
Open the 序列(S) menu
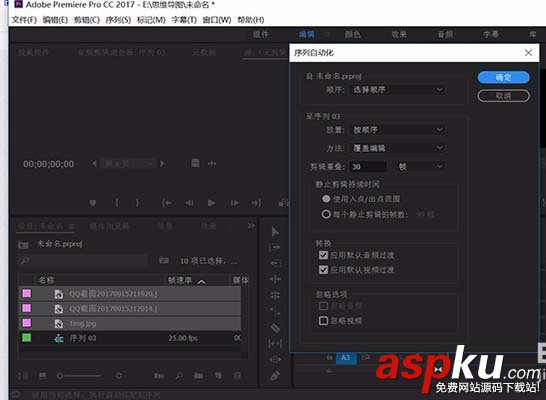(x=118, y=20)
